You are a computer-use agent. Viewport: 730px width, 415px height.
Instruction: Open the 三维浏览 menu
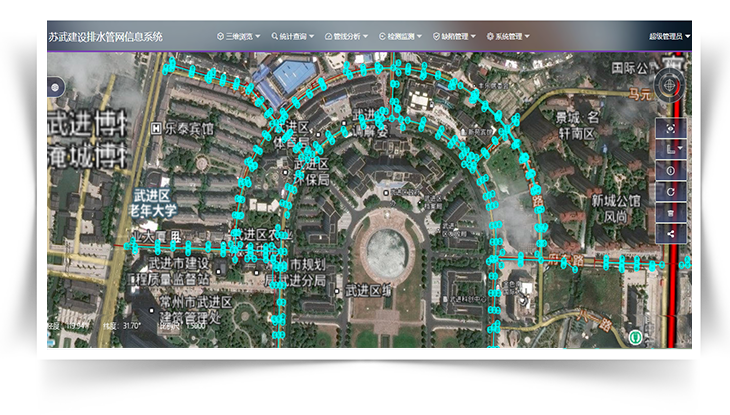pos(238,36)
